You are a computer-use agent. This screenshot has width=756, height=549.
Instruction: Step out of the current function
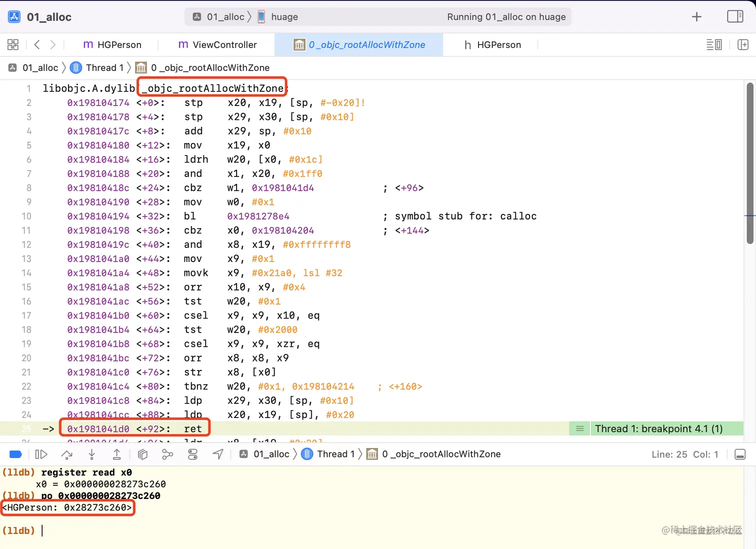116,454
